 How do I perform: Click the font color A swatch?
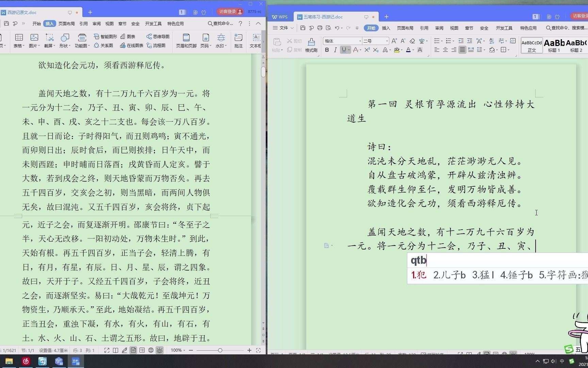click(408, 50)
